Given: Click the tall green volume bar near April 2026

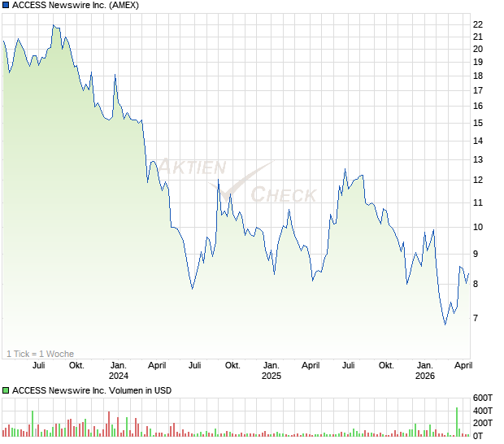Looking at the screenshot, I should [x=457, y=422].
